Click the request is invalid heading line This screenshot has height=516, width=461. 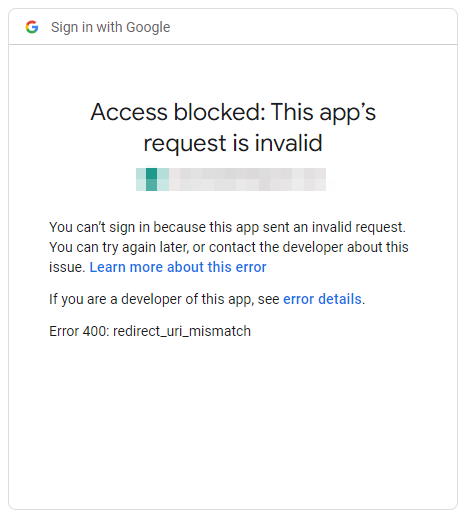(233, 143)
